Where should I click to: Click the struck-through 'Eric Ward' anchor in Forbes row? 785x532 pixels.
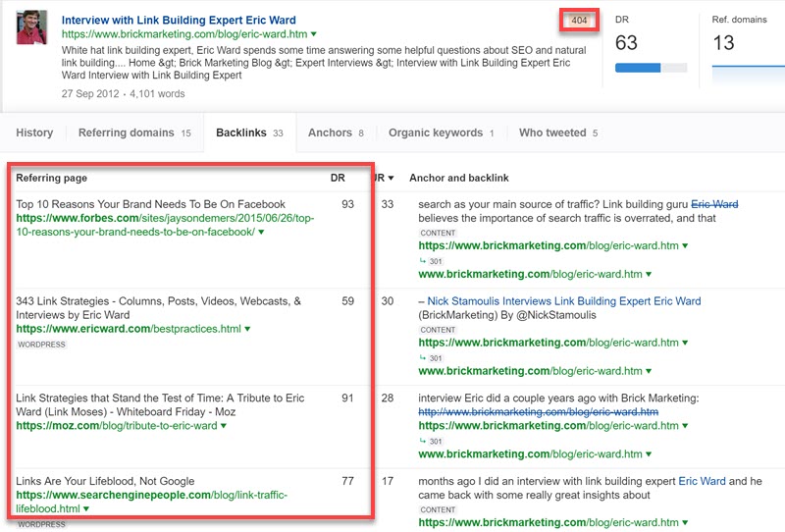tap(714, 204)
